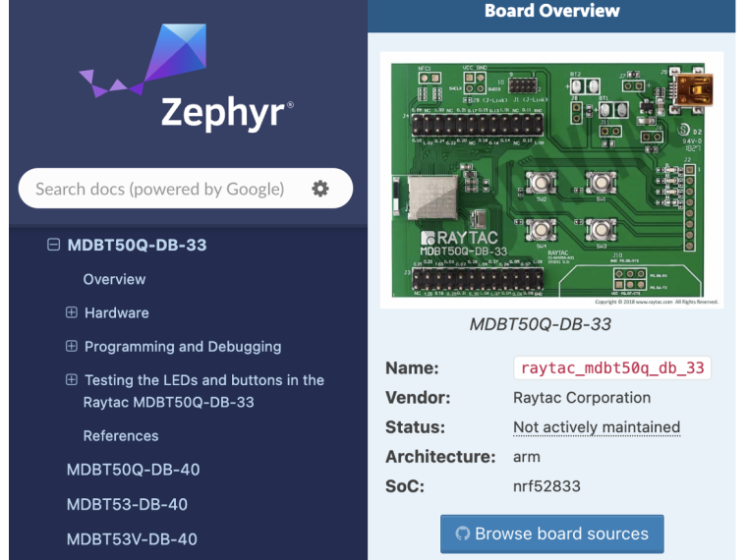The height and width of the screenshot is (560, 747).
Task: Open the Overview sidebar entry
Action: [x=114, y=279]
